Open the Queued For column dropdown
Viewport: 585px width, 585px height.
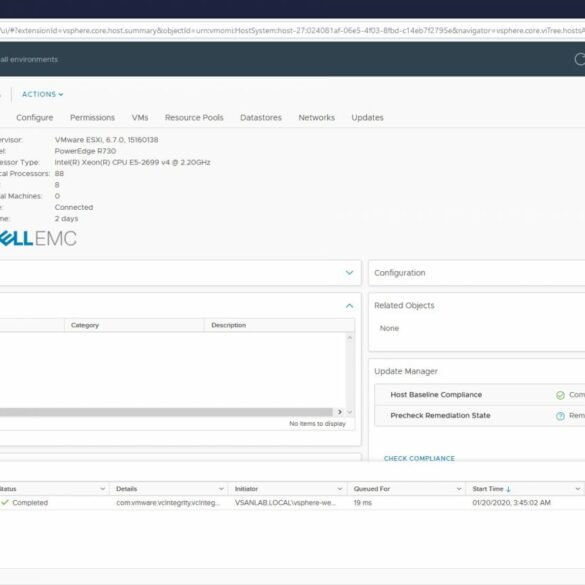point(459,489)
